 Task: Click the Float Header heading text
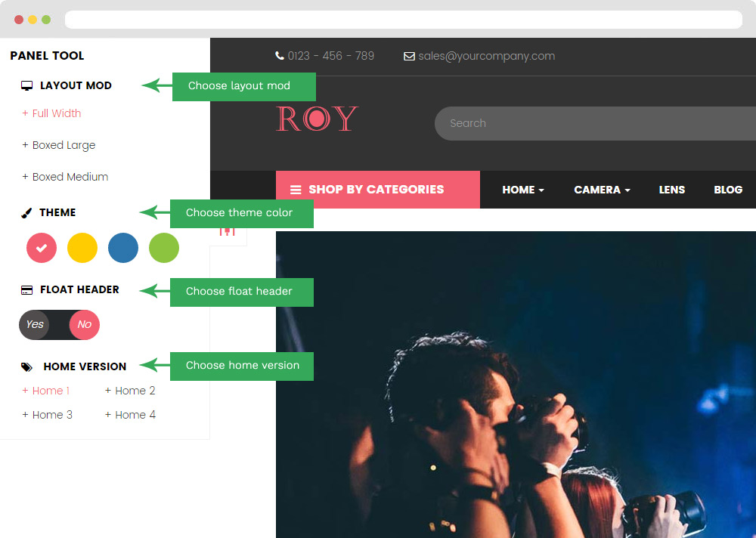pyautogui.click(x=79, y=289)
